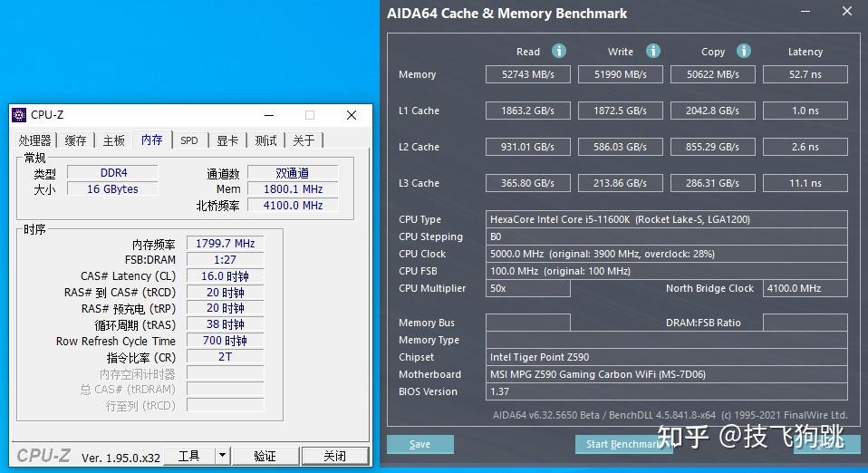Screen dimensions: 868x473
Task: Click the Motherboard value MSI MPG Z590
Action: coord(667,374)
